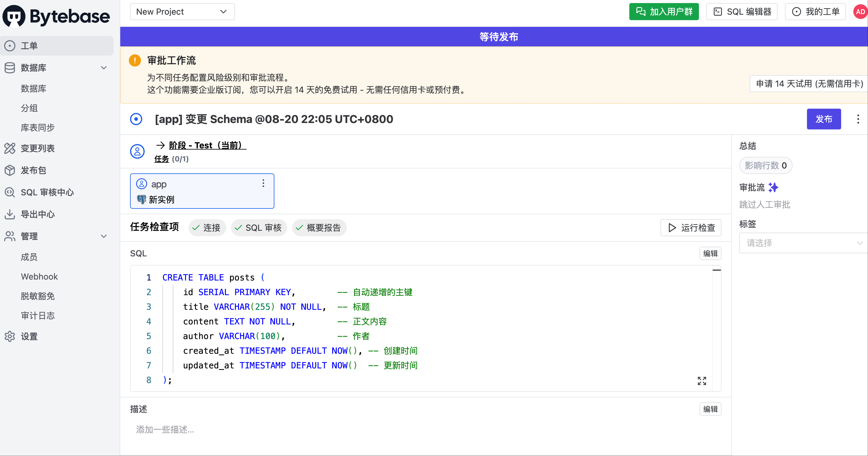The image size is (868, 456).
Task: Open the New Project dropdown
Action: [182, 12]
